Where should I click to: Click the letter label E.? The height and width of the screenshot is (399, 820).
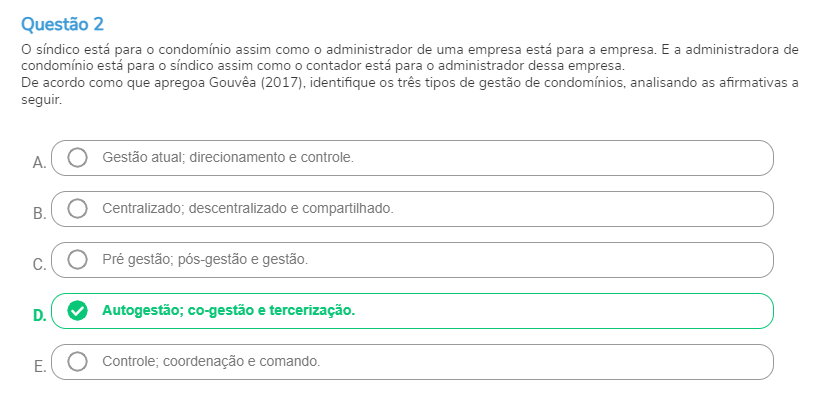click(40, 367)
